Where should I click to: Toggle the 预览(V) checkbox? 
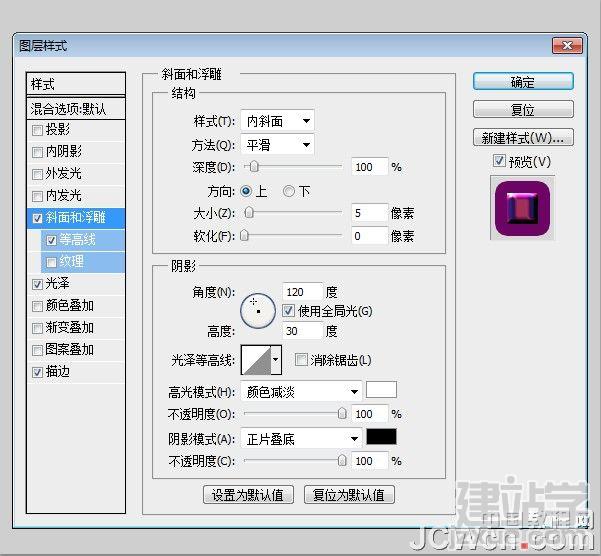[499, 161]
